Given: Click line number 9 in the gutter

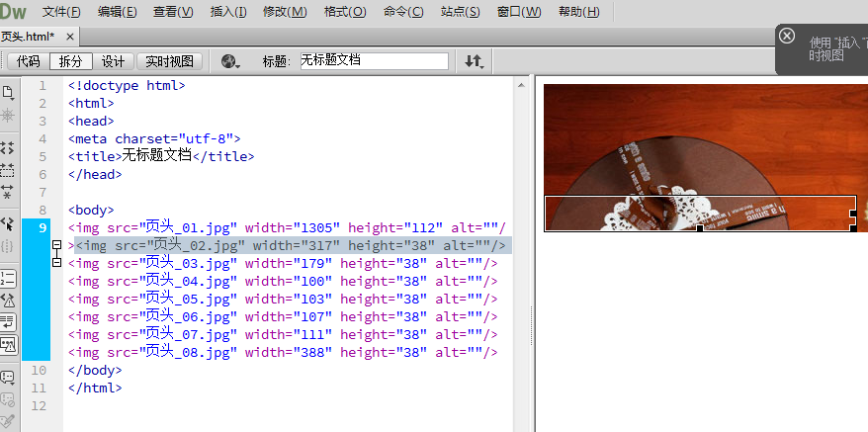Looking at the screenshot, I should pos(43,227).
